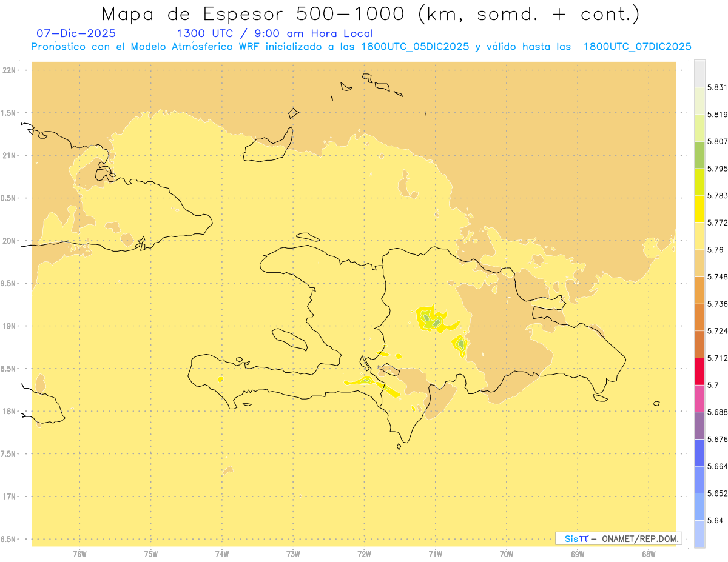Click the bright yellow swatch between 5.772 and 5.783
Viewport: 728px width, 562px height.
coord(699,209)
